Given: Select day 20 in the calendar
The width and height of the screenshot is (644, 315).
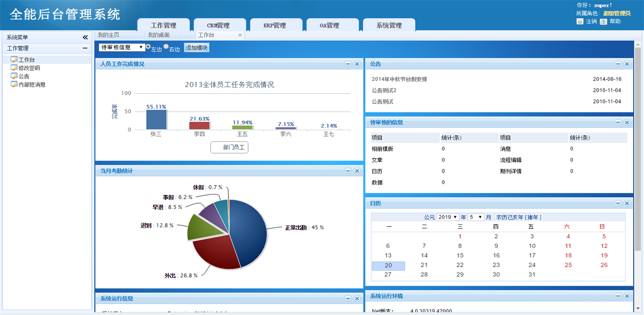Looking at the screenshot, I should tap(388, 266).
